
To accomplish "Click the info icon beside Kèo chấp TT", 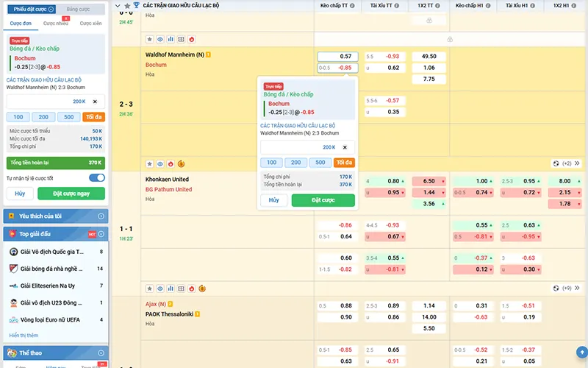I will coord(353,6).
